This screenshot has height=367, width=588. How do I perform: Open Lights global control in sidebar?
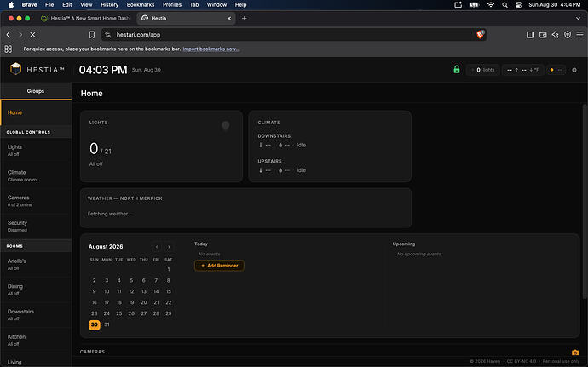click(x=36, y=150)
